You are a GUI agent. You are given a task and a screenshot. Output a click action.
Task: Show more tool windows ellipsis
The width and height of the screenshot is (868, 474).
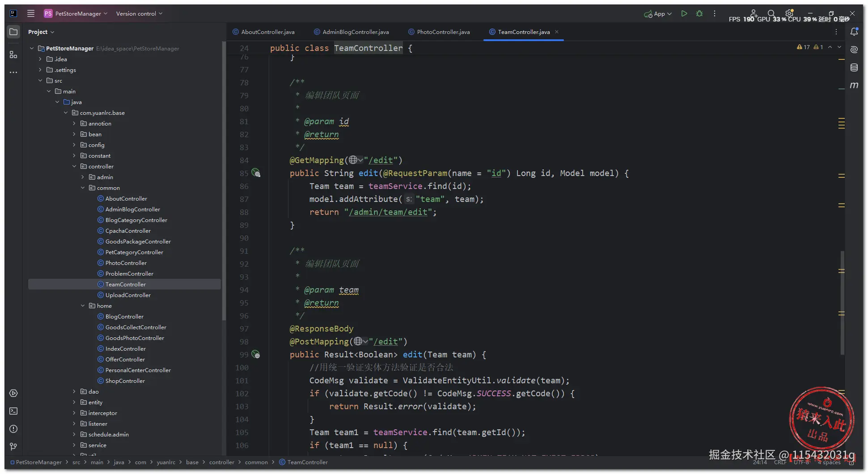pyautogui.click(x=13, y=72)
